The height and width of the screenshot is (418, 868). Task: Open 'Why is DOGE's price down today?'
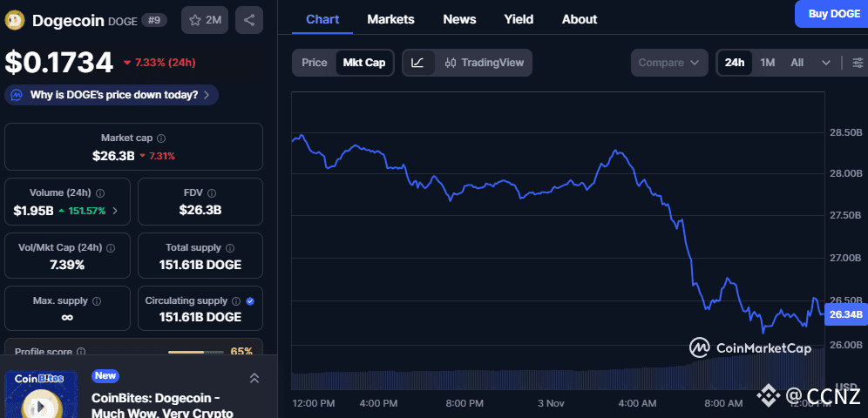point(112,95)
